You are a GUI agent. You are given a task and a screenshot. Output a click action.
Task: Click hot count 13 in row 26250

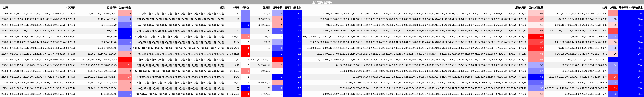(x=613, y=94)
